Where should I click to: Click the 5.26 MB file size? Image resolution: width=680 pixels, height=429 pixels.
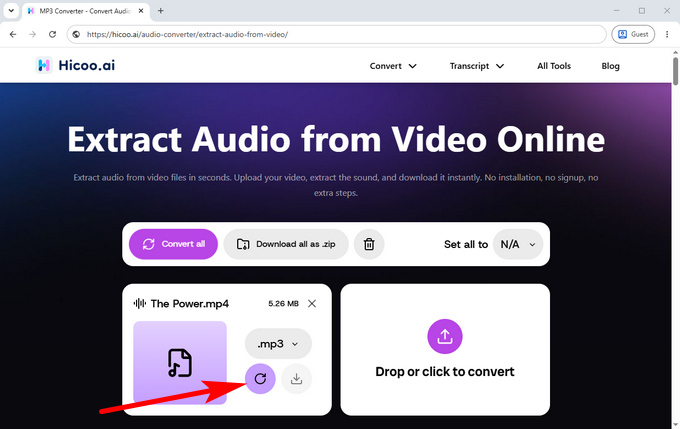[283, 304]
